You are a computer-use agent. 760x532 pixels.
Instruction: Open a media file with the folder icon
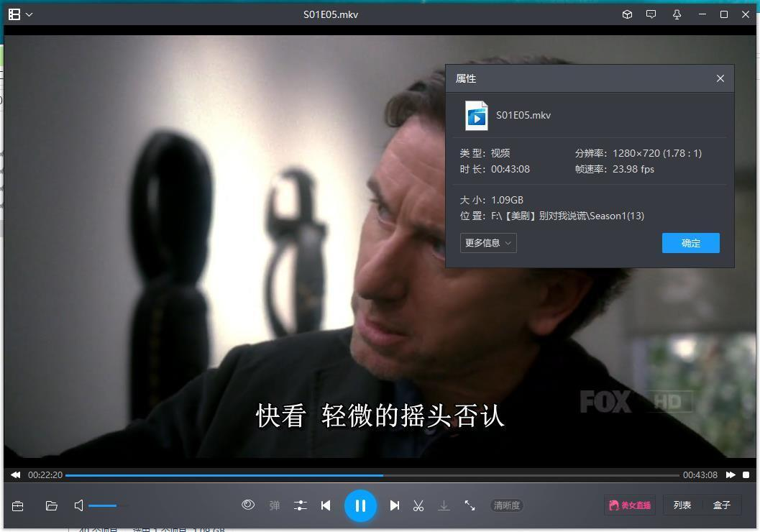click(51, 505)
